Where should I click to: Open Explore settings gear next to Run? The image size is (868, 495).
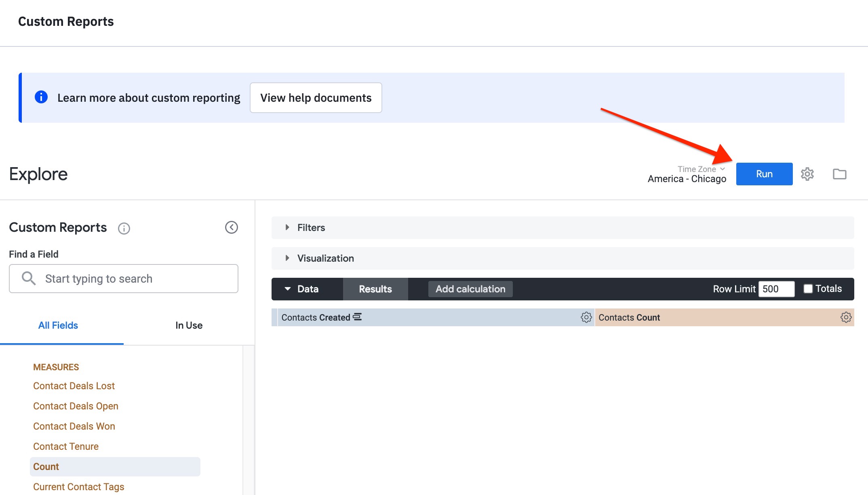(807, 174)
